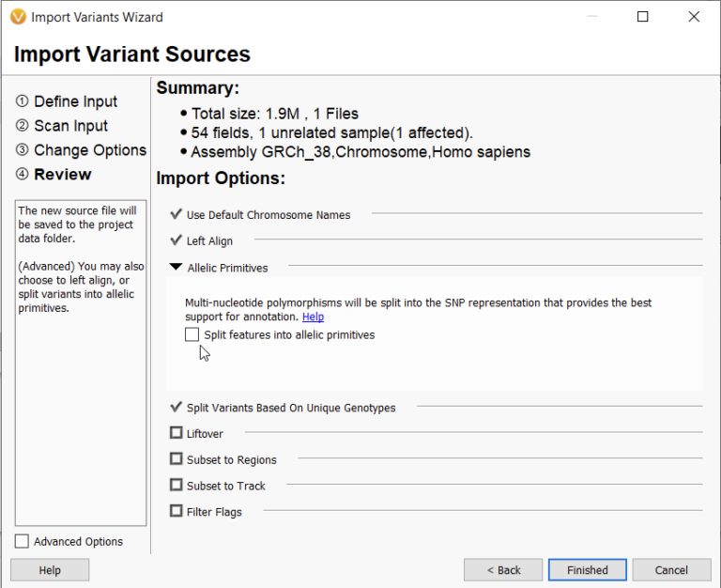Expand the Subset to Regions option
The height and width of the screenshot is (588, 721).
(176, 459)
